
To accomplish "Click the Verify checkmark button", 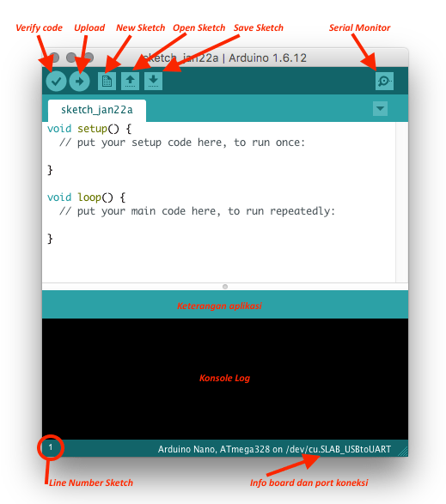I will [56, 81].
